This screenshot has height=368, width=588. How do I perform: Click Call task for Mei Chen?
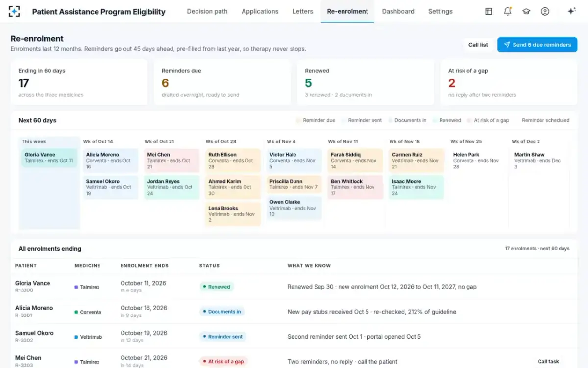[548, 362]
